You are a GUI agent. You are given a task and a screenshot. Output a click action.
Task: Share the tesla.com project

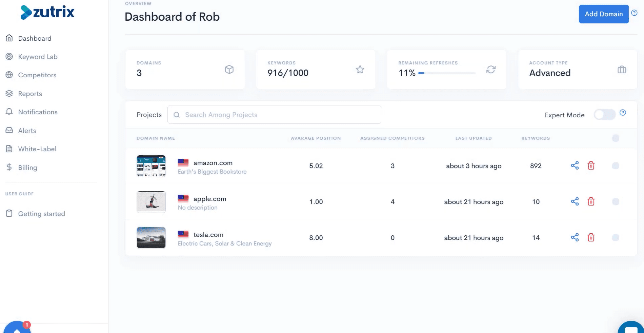click(x=575, y=237)
